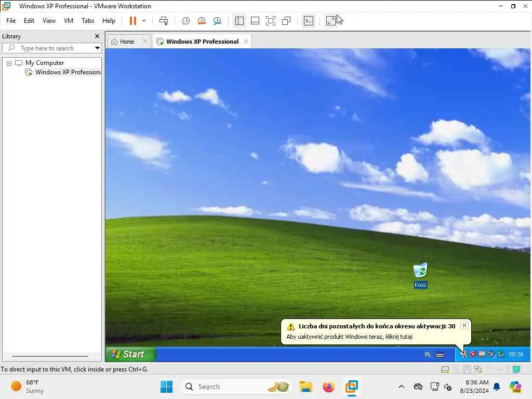
Task: Click the floppy device status icon
Action: 467,369
